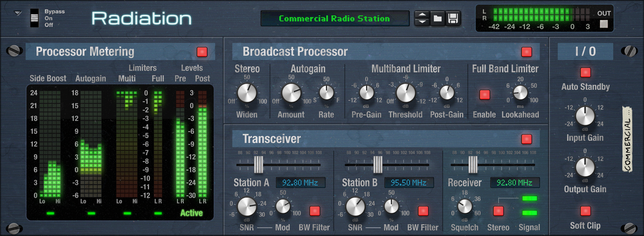Open the Commercial Radio Station preset display

[x=335, y=18]
